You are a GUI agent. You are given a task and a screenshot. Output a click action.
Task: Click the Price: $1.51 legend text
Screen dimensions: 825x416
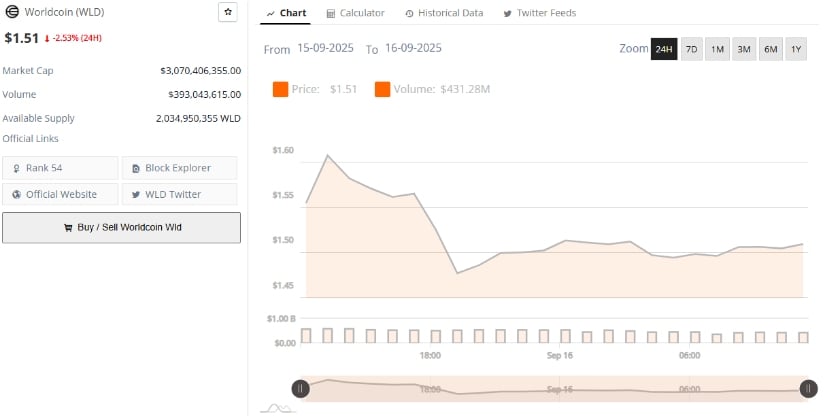(x=324, y=89)
